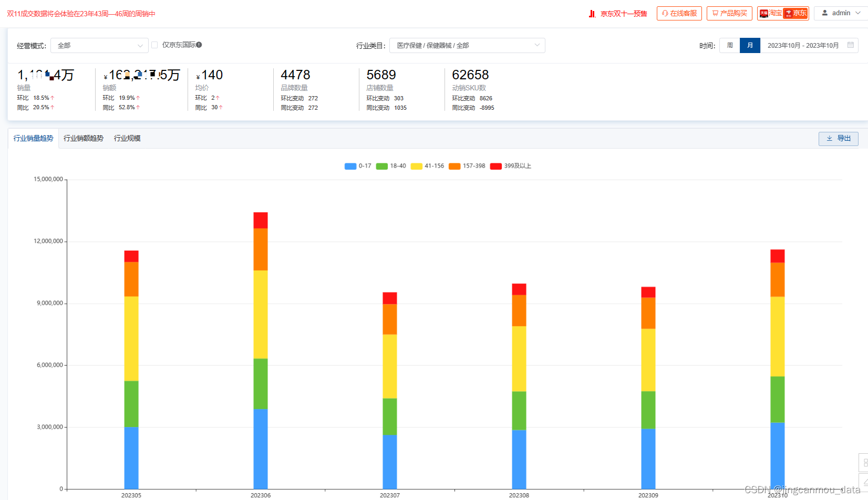Open 在线客服 online support
The image size is (868, 500).
click(x=679, y=13)
